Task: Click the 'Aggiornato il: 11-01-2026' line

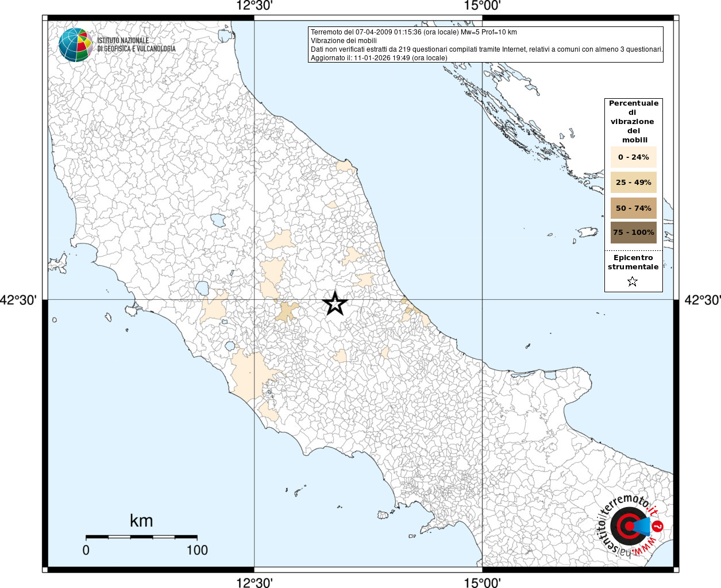Action: pos(379,58)
